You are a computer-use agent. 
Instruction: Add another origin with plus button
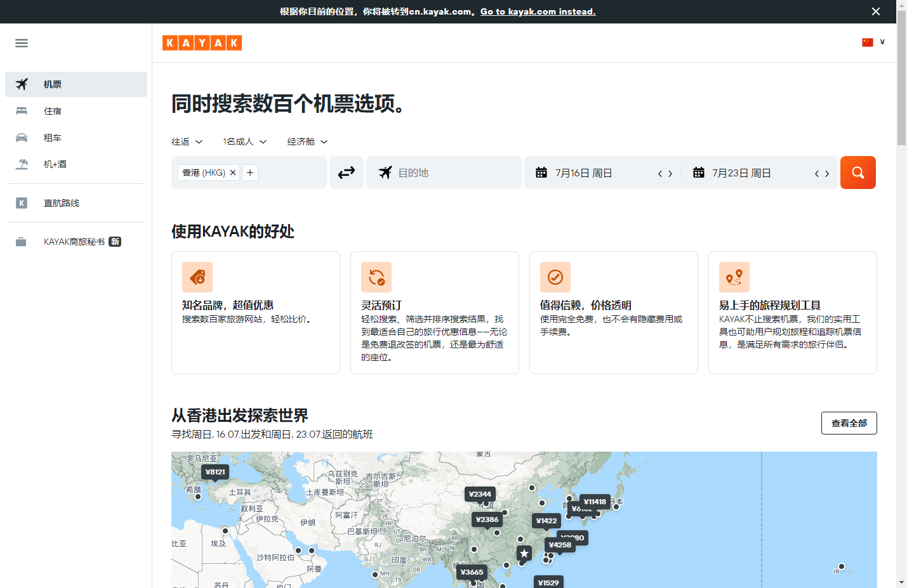pos(250,173)
